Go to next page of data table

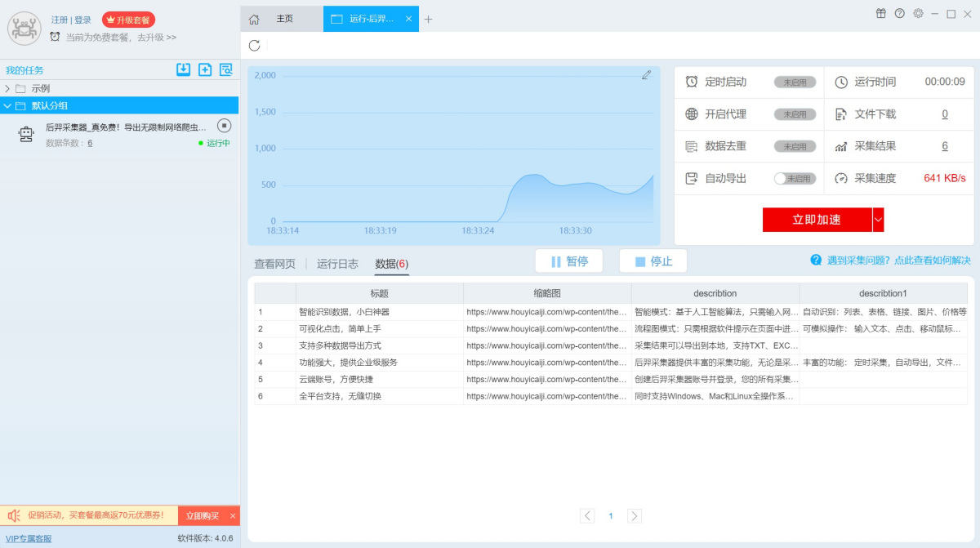pos(634,516)
